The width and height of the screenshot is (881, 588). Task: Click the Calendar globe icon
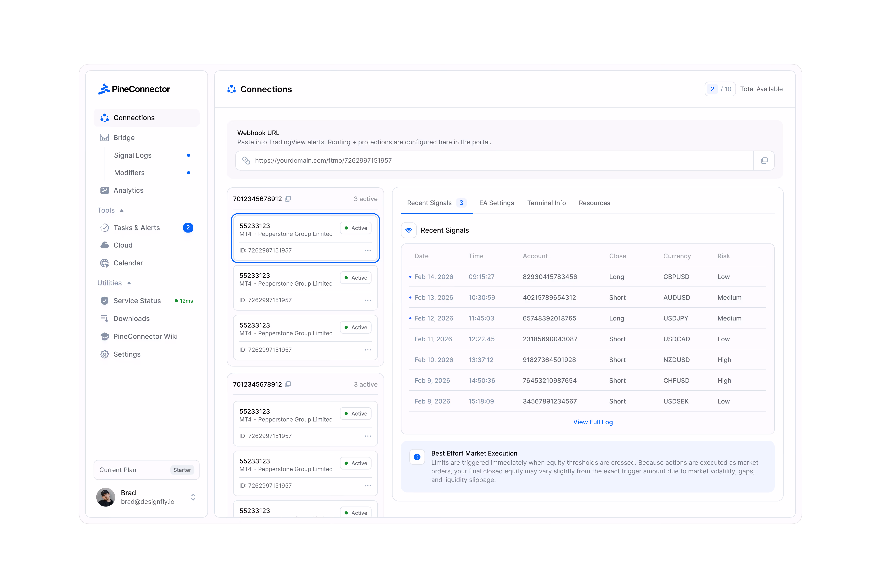click(105, 263)
